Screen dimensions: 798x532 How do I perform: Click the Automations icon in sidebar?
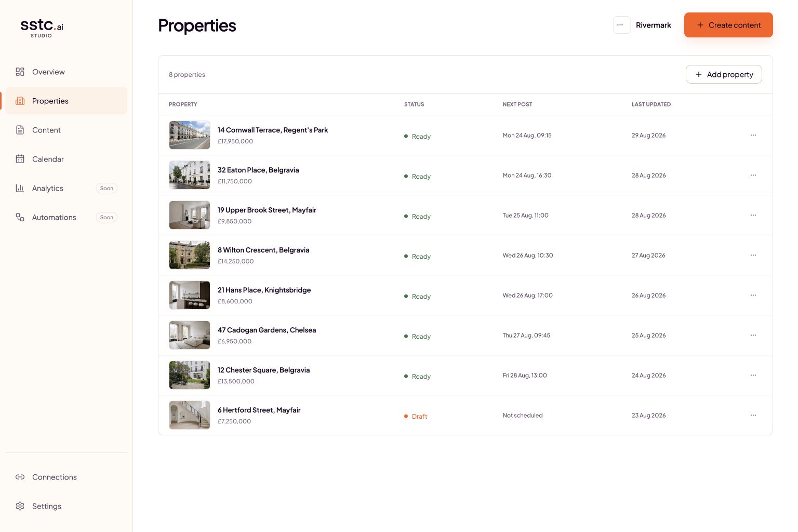[x=20, y=217]
